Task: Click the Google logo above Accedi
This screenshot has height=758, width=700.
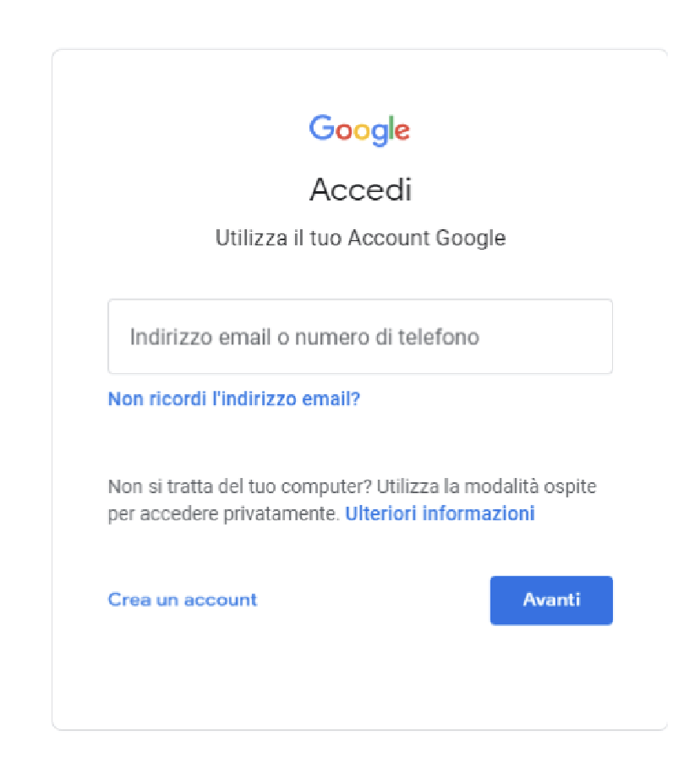Action: [359, 129]
